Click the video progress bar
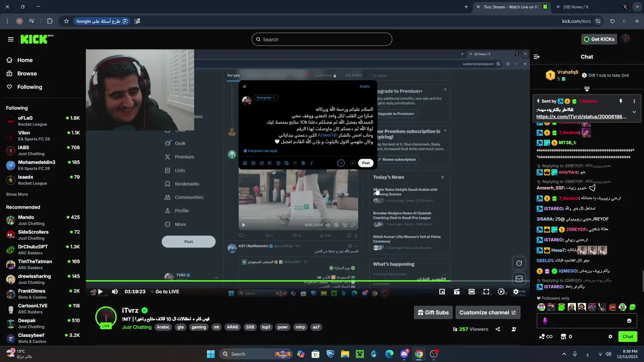 pos(307,281)
